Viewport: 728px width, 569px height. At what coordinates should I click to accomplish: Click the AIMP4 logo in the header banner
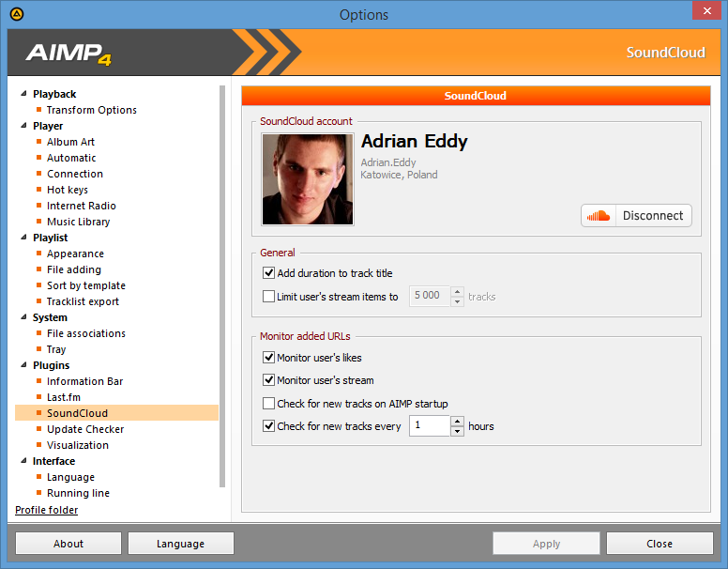[x=68, y=53]
